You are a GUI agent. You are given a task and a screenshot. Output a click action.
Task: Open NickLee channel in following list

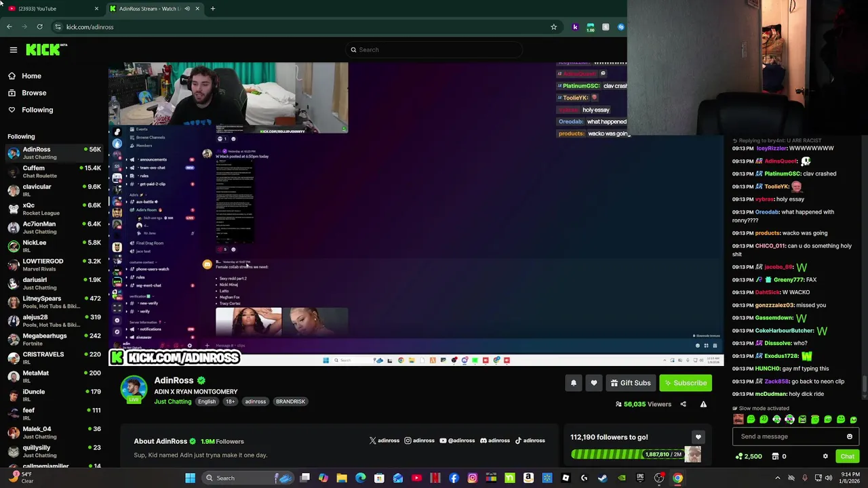coord(54,246)
